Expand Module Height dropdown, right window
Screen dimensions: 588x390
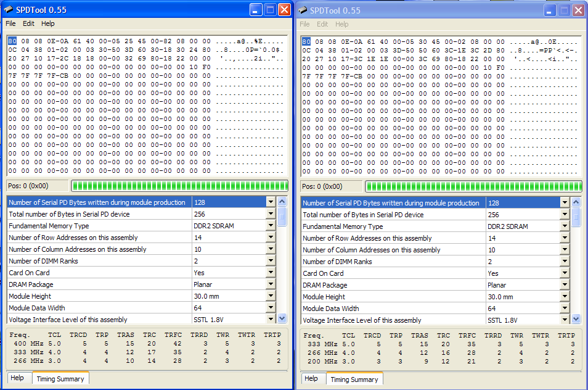point(565,297)
